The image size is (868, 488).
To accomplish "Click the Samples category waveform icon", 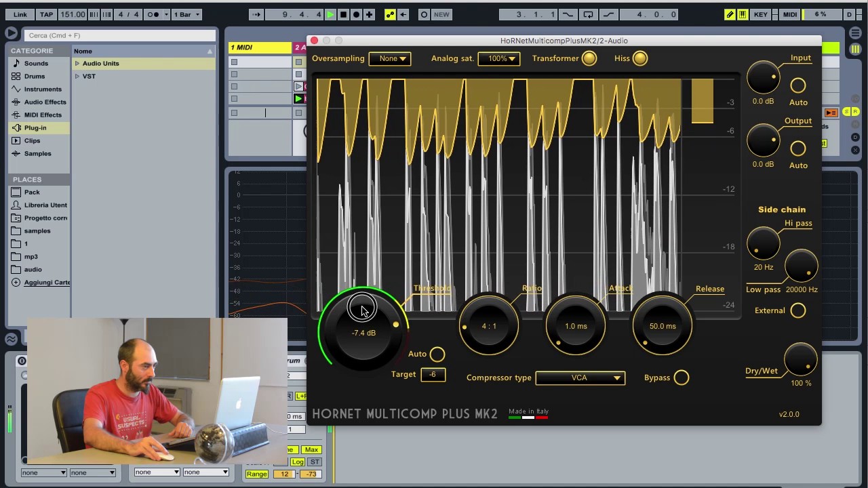I will [16, 153].
